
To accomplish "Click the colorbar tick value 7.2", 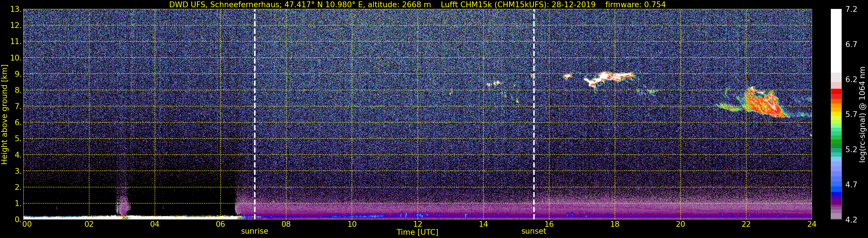I will (851, 10).
